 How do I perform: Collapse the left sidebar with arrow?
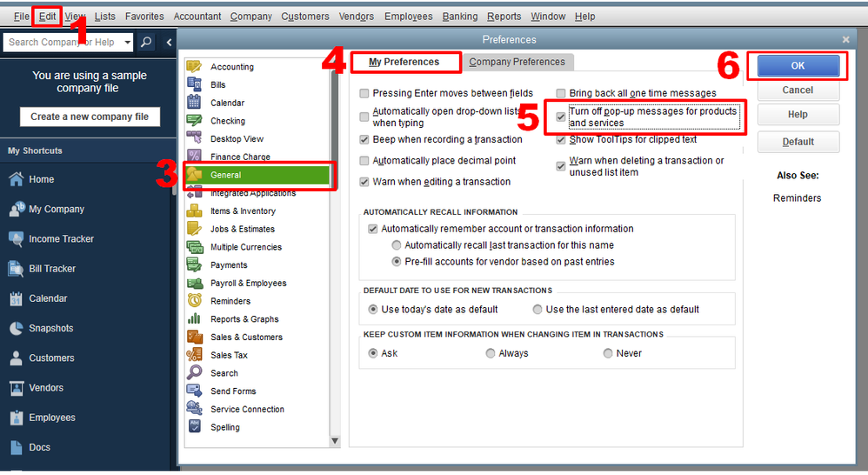coord(169,42)
